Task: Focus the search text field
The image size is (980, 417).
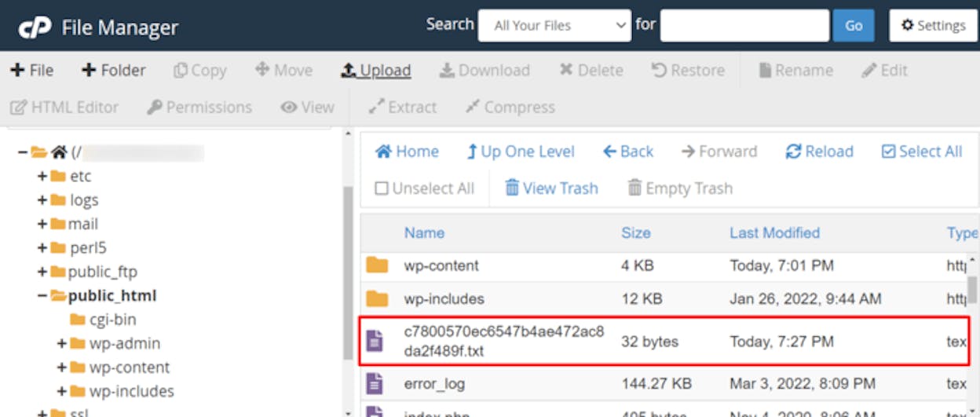Action: (744, 25)
